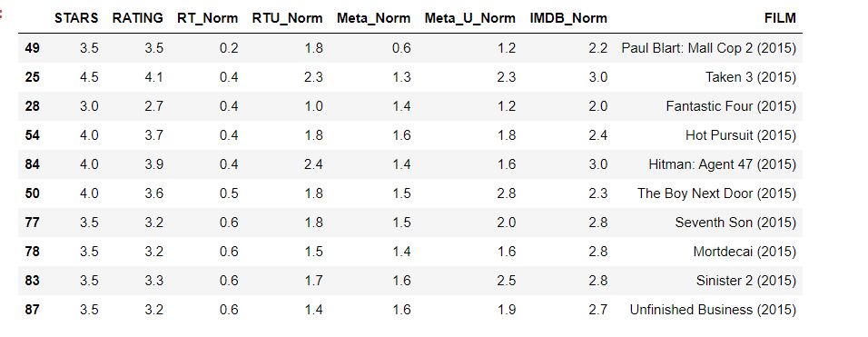Select the IMDB_Norm column header
The image size is (868, 337).
(x=568, y=18)
